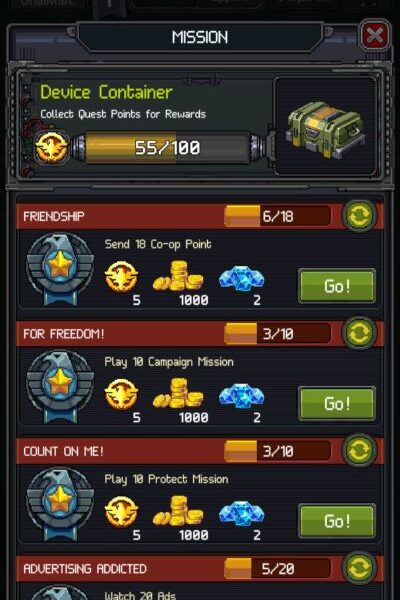Click the Advertising Addicted 5/20 progress bar
The image size is (400, 600).
[x=278, y=569]
